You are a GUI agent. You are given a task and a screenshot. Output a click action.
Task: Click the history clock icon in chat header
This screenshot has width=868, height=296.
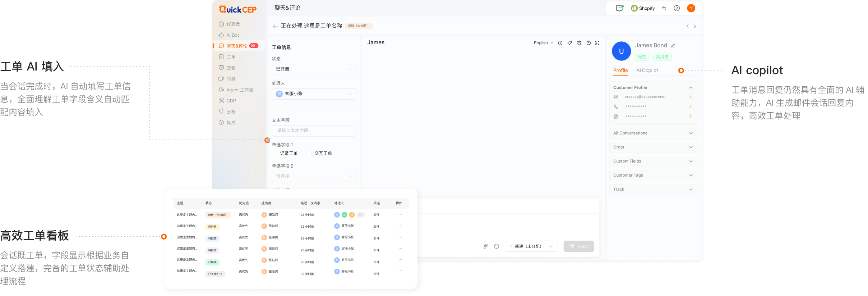point(560,43)
